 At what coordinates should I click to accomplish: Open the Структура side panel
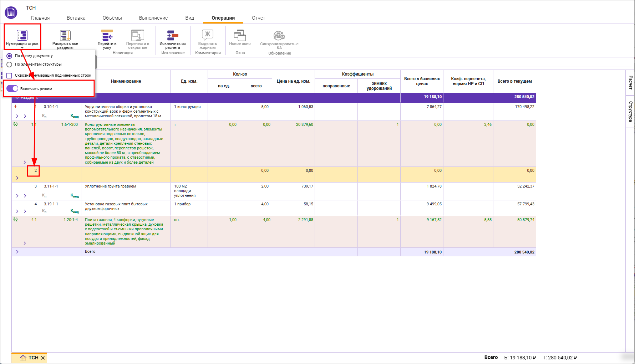[630, 111]
